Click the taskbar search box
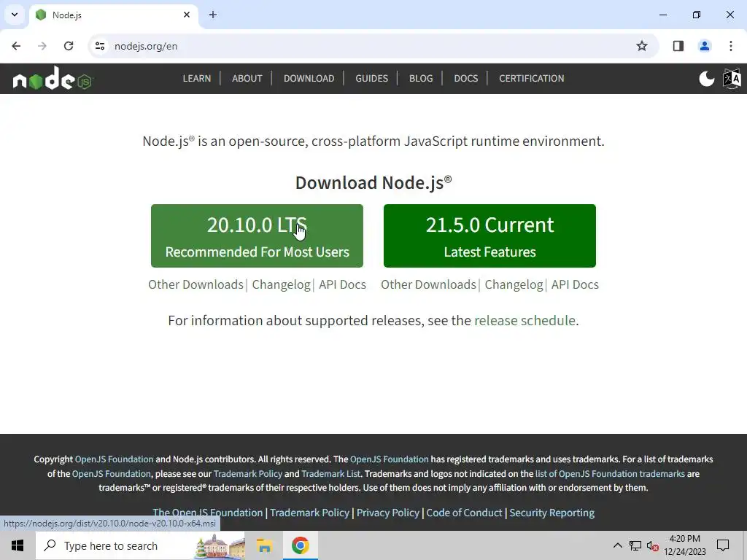 141,545
